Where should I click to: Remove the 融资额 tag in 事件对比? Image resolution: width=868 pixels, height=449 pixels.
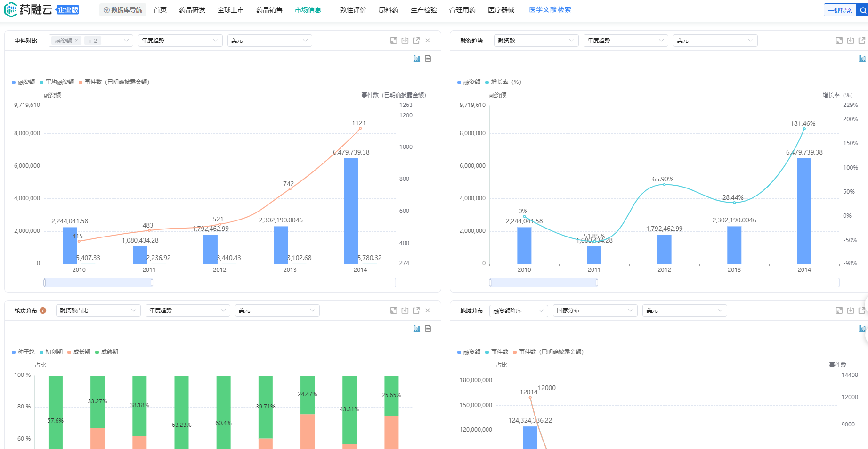77,41
